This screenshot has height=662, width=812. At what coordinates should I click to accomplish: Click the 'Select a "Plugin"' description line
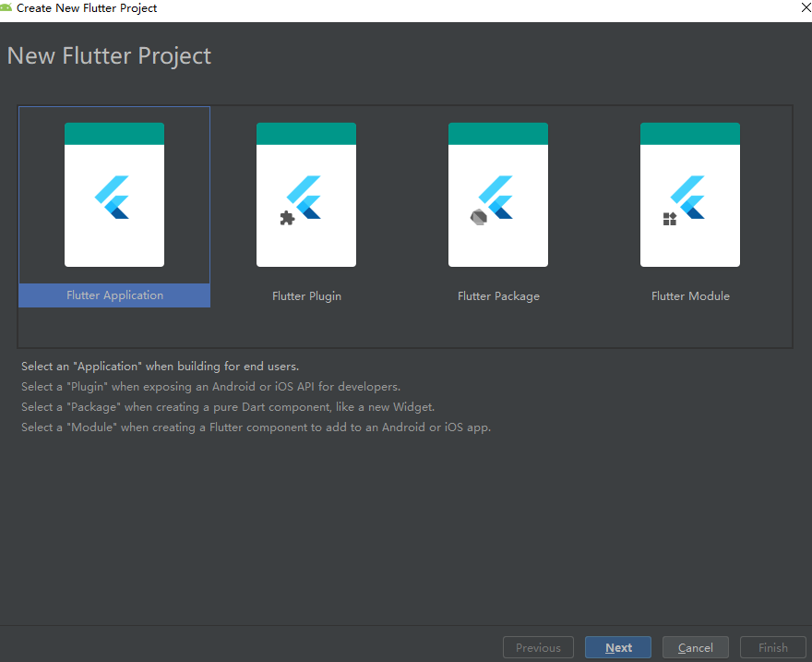210,387
